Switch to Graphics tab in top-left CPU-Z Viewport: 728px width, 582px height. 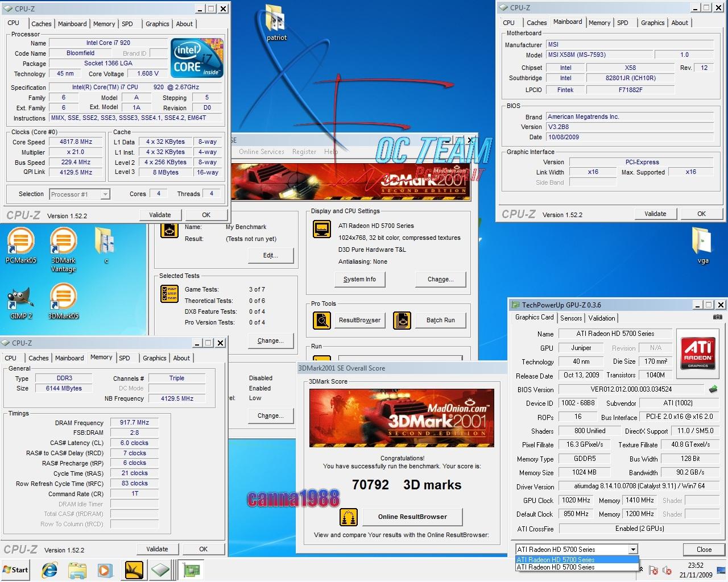click(157, 24)
